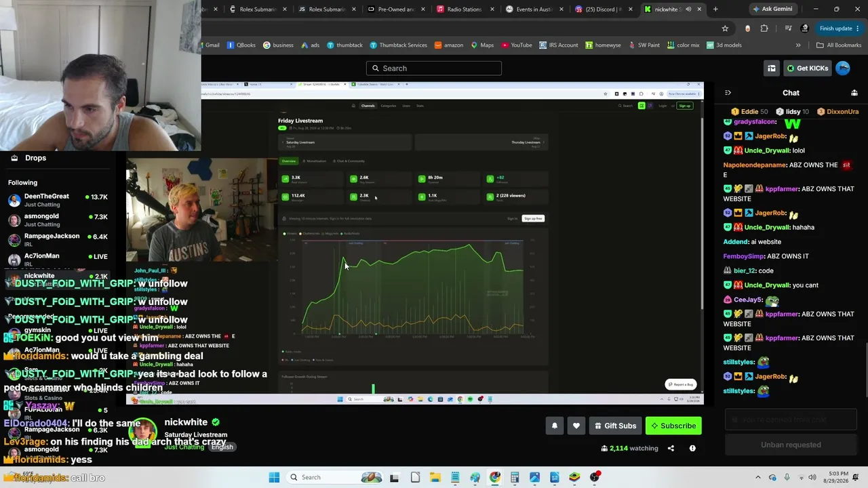Open the Windows Start menu
The width and height of the screenshot is (868, 488).
[274, 477]
